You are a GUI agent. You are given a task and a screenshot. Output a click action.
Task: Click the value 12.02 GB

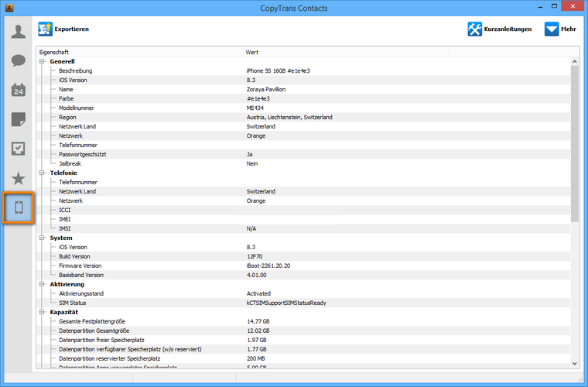258,330
